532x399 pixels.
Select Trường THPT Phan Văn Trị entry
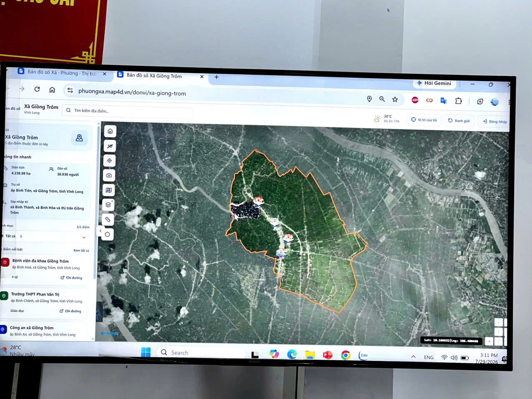tap(44, 303)
